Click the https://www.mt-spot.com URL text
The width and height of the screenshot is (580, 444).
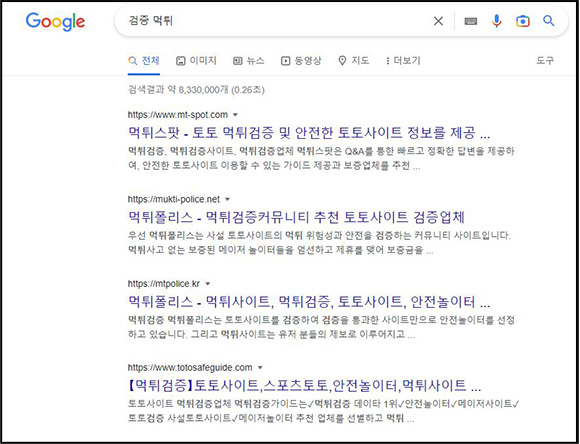(x=178, y=115)
